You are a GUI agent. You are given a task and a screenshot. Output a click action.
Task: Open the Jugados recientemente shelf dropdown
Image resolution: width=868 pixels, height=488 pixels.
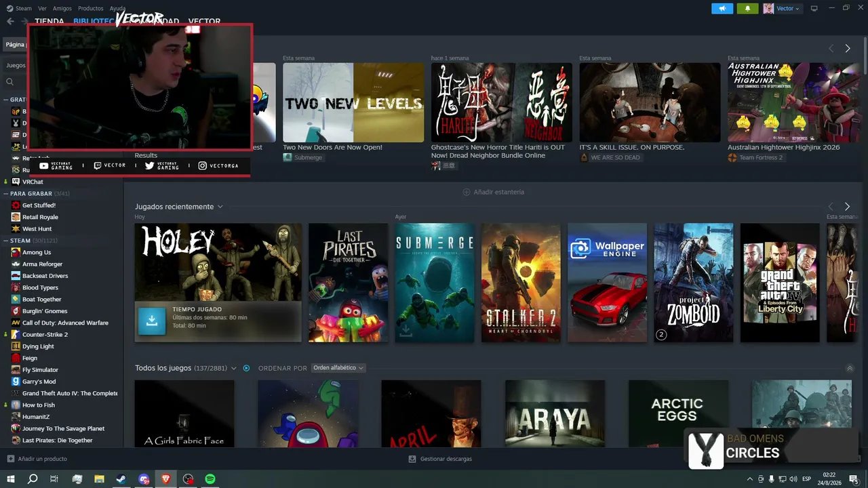point(220,207)
